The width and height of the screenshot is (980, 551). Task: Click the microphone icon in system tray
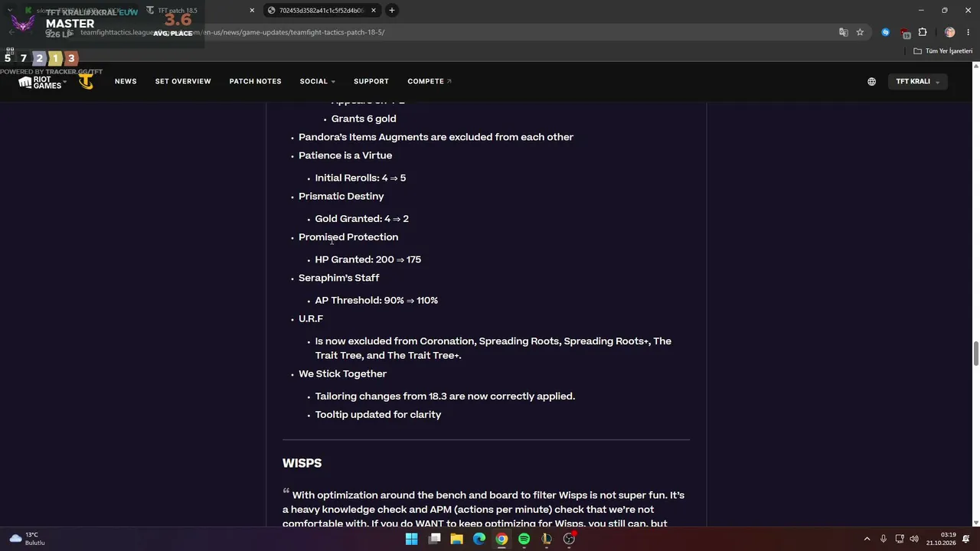point(883,539)
